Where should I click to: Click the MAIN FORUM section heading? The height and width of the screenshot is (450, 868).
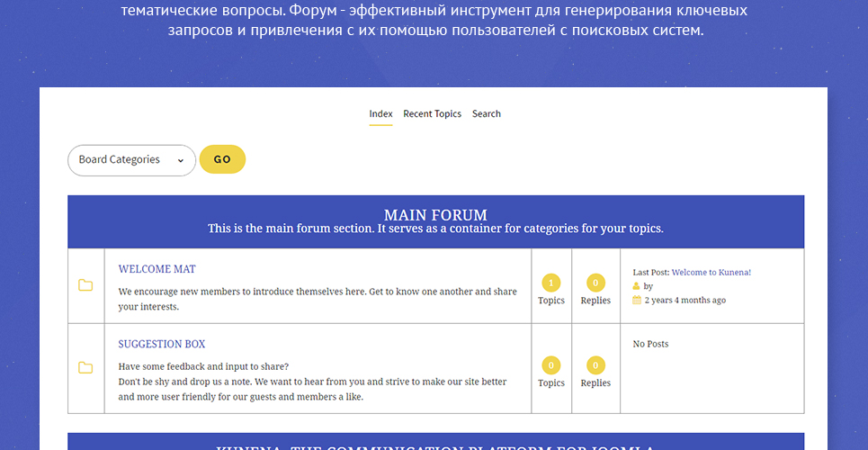435,215
